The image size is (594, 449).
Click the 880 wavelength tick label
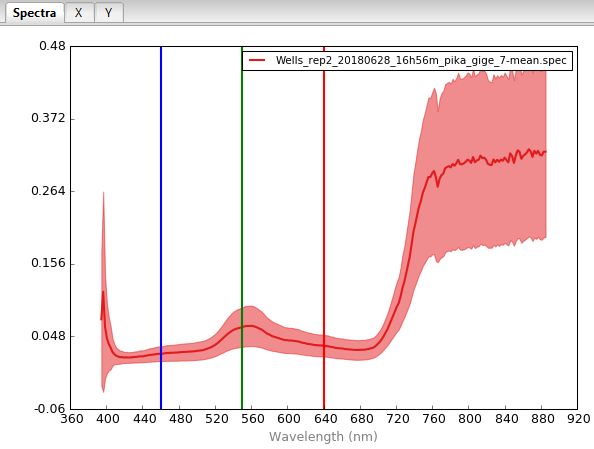tap(543, 419)
